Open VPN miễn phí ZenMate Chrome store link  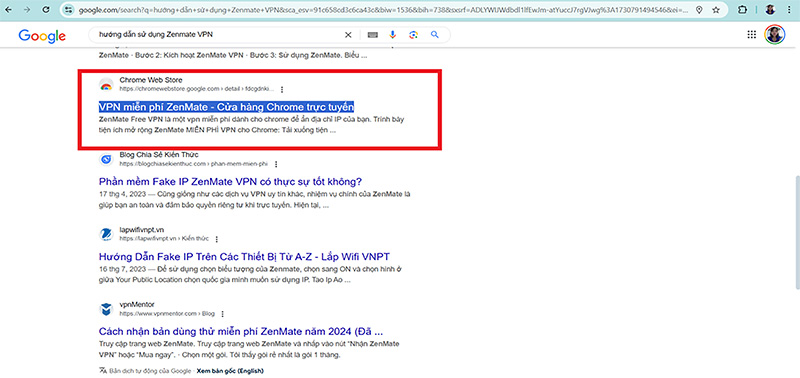pyautogui.click(x=226, y=107)
